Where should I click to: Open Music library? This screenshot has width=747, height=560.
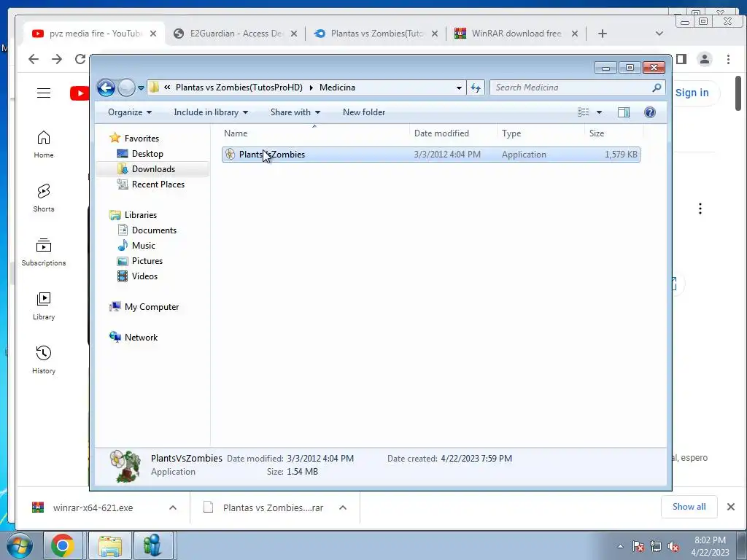[136, 246]
